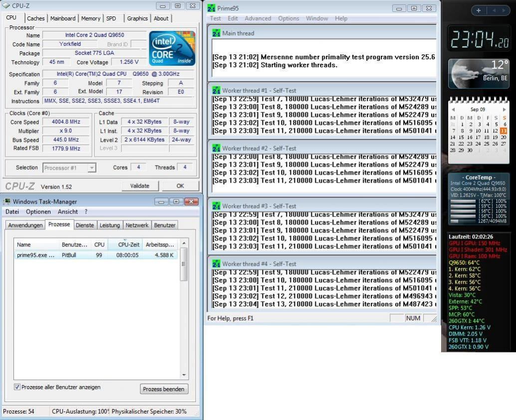Click the Bus Speed 445.0 MHz value
This screenshot has width=516, height=420.
pos(66,140)
